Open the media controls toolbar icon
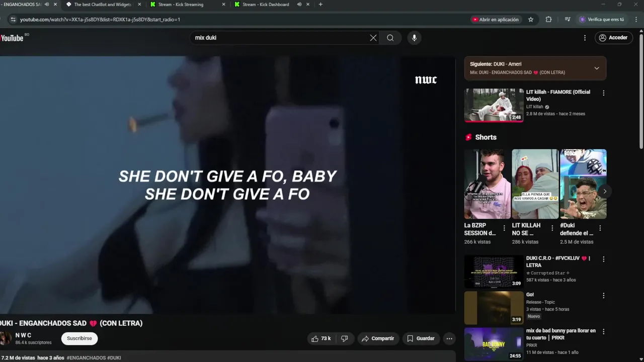The image size is (644, 362). click(568, 20)
